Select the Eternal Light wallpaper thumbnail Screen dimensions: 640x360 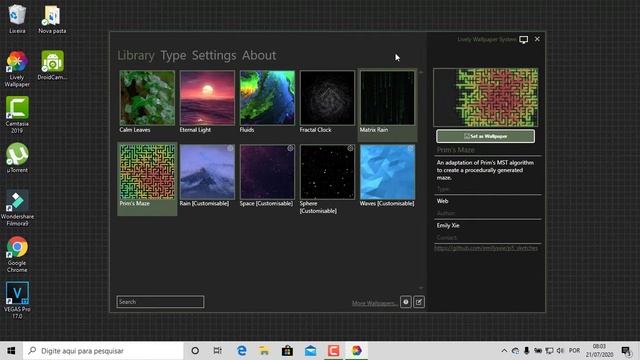[x=207, y=98]
